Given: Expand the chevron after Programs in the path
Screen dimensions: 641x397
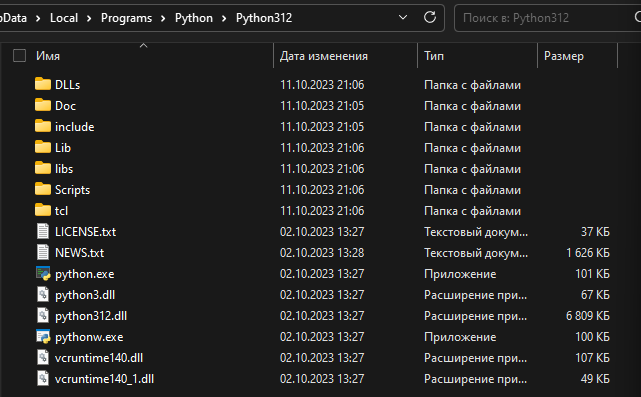Looking at the screenshot, I should click(x=163, y=18).
